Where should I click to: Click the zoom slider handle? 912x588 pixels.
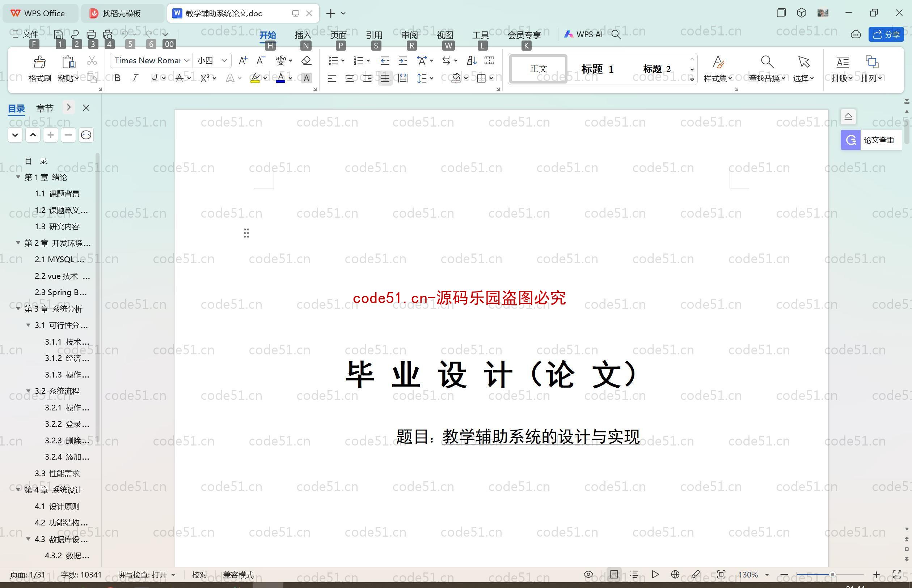tap(832, 575)
